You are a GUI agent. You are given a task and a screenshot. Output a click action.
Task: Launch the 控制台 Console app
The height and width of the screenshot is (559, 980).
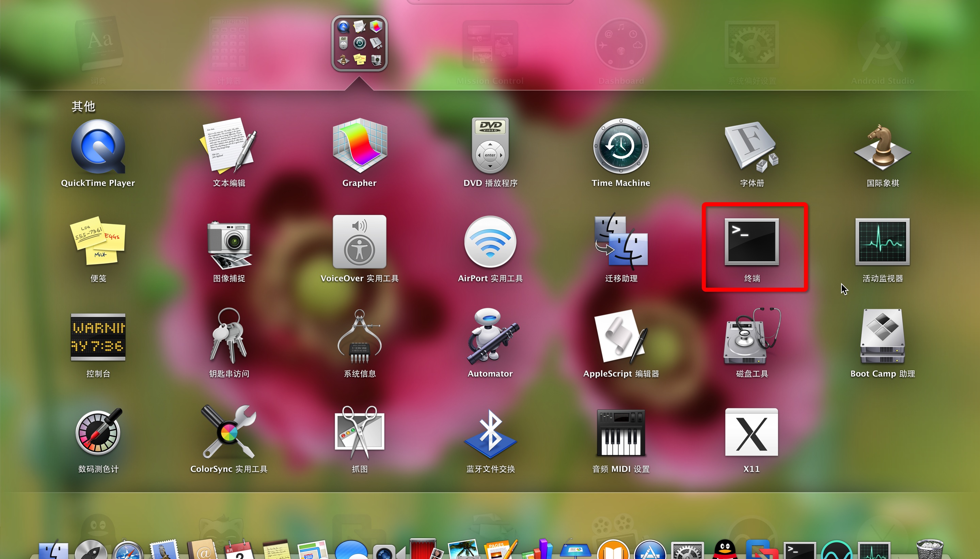(98, 337)
